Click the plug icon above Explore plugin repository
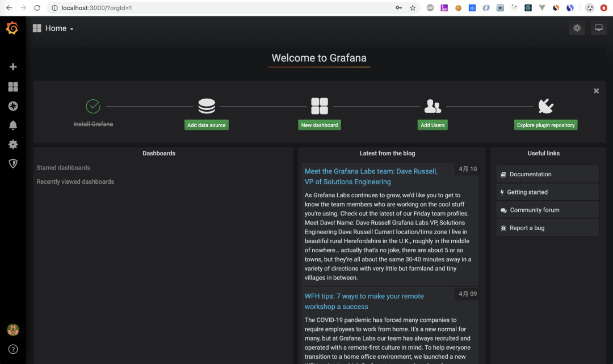The width and height of the screenshot is (613, 364). pyautogui.click(x=546, y=106)
